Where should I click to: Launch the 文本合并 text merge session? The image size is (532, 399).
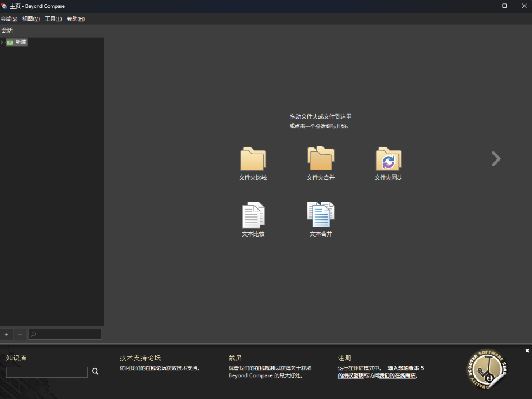pyautogui.click(x=321, y=219)
